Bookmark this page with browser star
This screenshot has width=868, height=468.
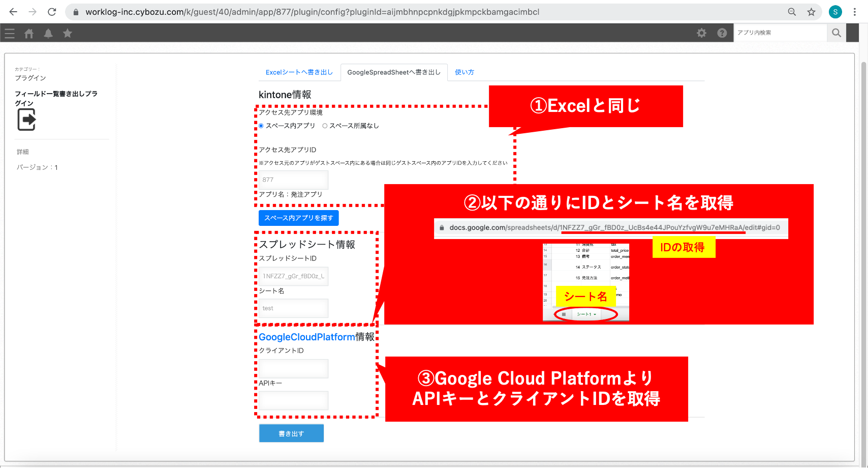tap(811, 12)
